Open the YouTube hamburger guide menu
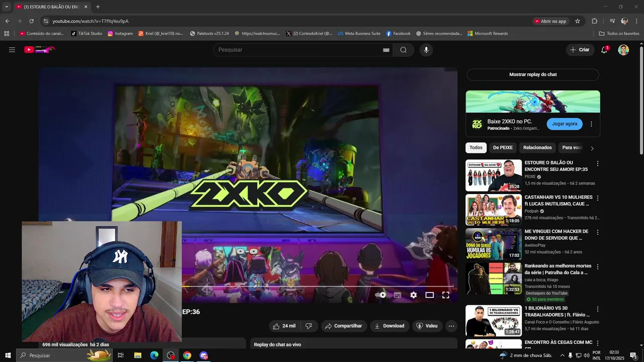Viewport: 644px width, 362px height. [x=12, y=50]
